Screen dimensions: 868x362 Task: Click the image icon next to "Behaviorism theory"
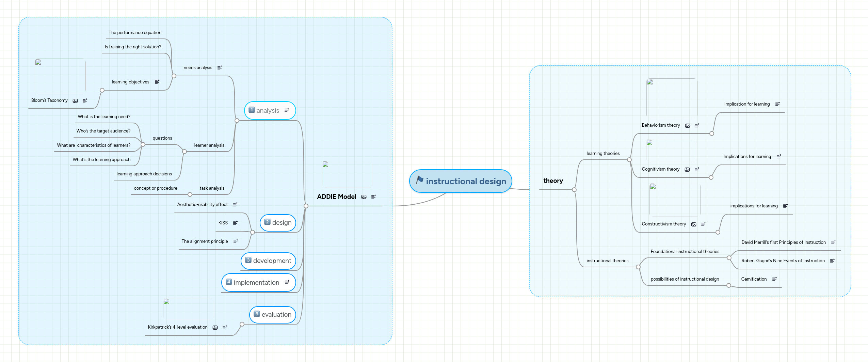(x=688, y=125)
